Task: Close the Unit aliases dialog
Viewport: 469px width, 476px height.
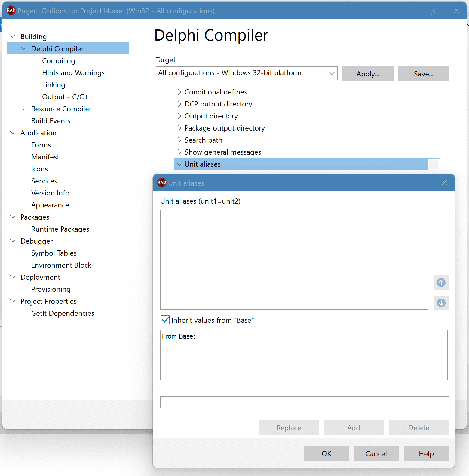Action: pyautogui.click(x=445, y=183)
